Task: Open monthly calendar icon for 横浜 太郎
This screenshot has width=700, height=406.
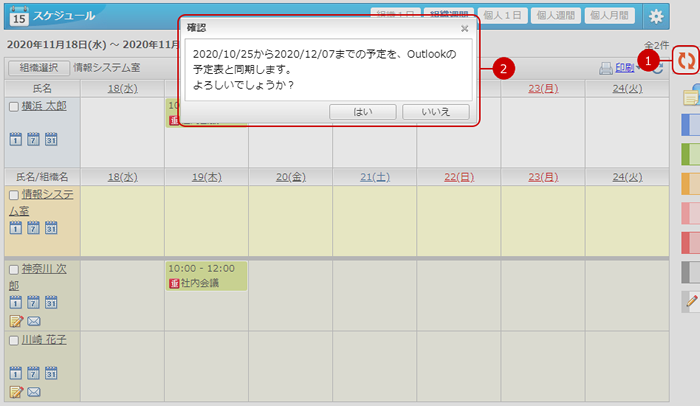Action: [50, 139]
